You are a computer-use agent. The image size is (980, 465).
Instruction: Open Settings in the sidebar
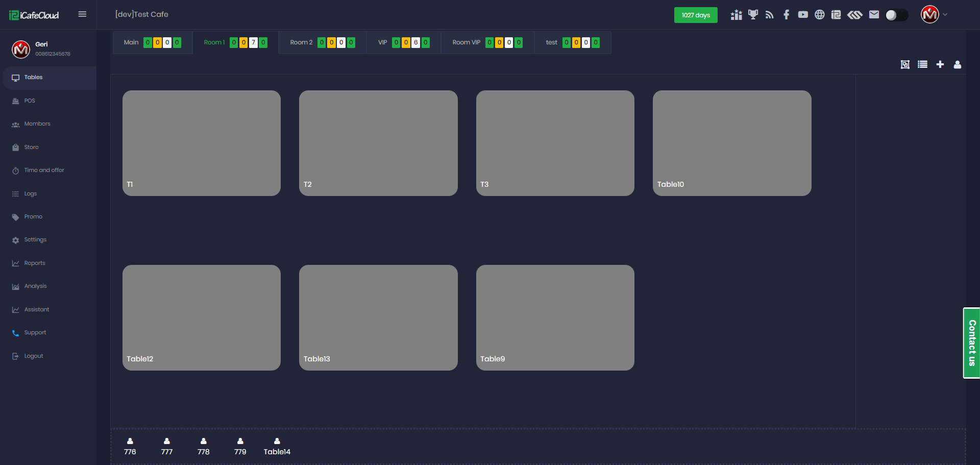tap(35, 240)
